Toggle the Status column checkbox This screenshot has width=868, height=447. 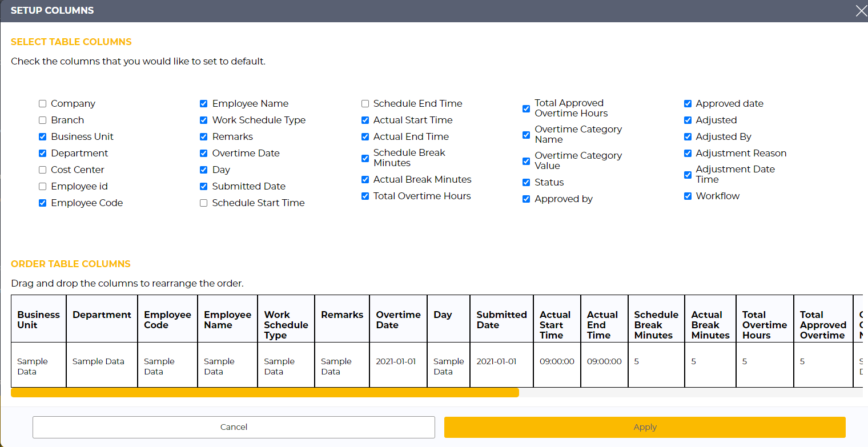[527, 183]
